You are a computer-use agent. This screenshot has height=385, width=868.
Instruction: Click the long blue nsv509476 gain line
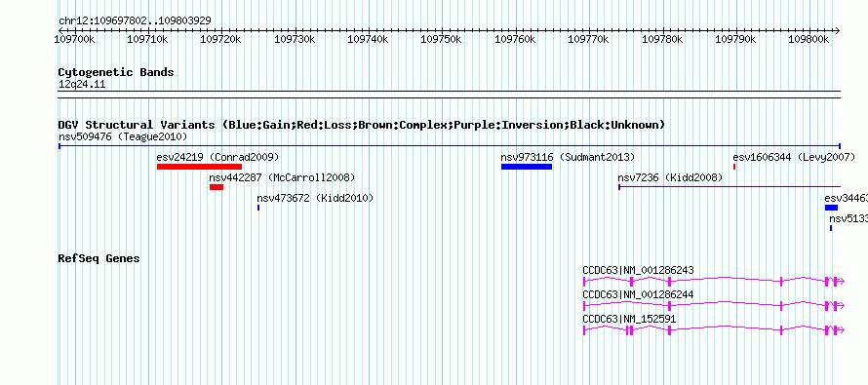[450, 146]
